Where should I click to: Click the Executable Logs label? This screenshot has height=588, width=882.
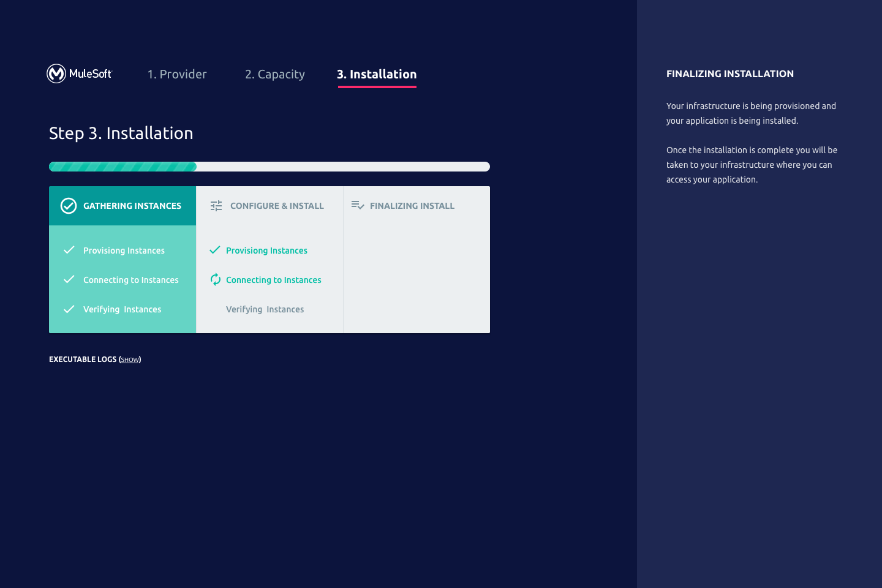83,360
